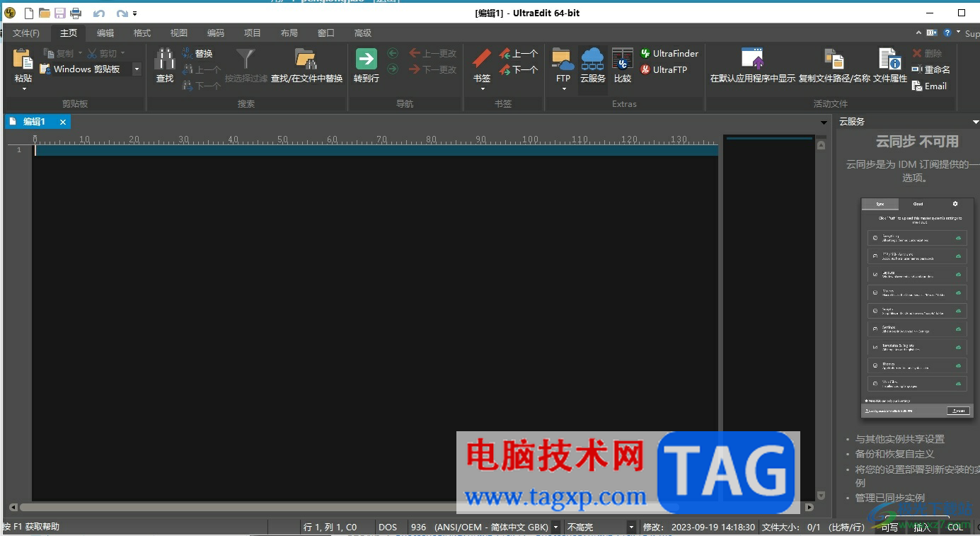The image size is (980, 536).
Task: Copy file path/name (复制文件路径/名称)
Action: [x=834, y=66]
